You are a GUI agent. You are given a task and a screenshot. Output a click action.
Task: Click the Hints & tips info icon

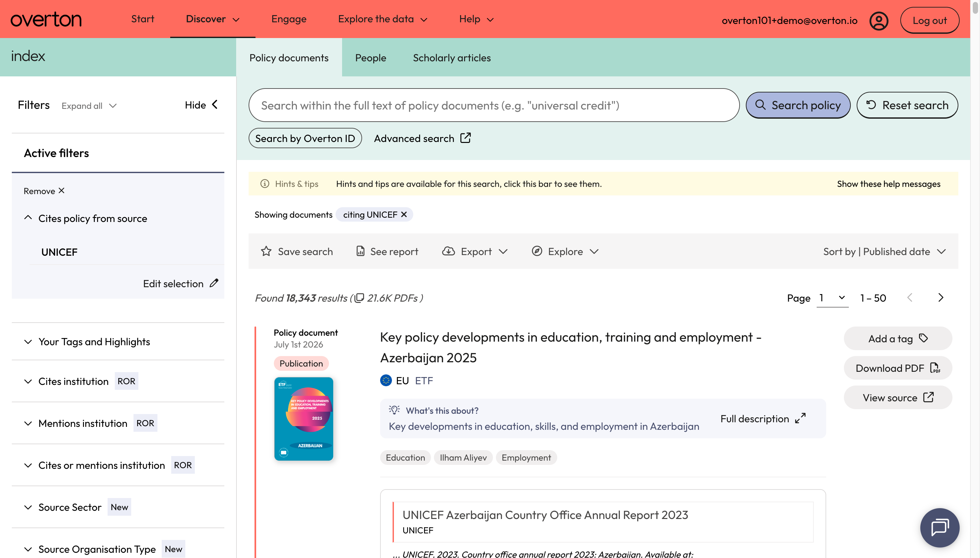pyautogui.click(x=264, y=184)
